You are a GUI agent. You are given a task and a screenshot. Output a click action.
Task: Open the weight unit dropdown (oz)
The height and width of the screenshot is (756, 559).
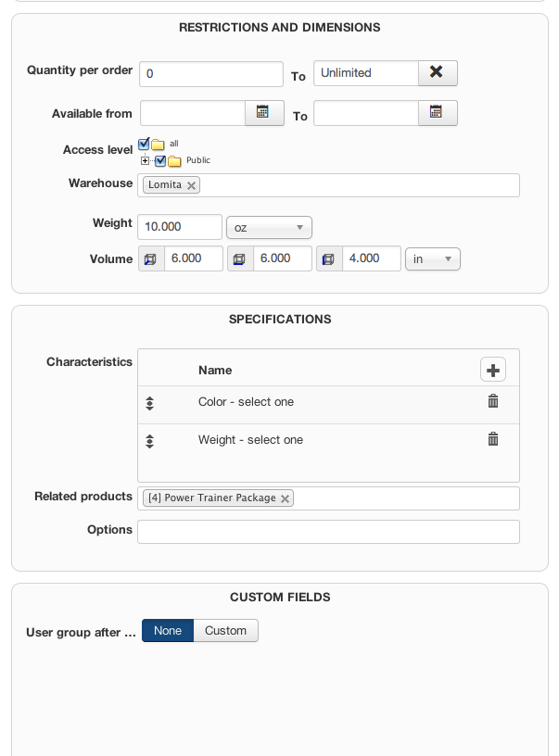coord(269,227)
